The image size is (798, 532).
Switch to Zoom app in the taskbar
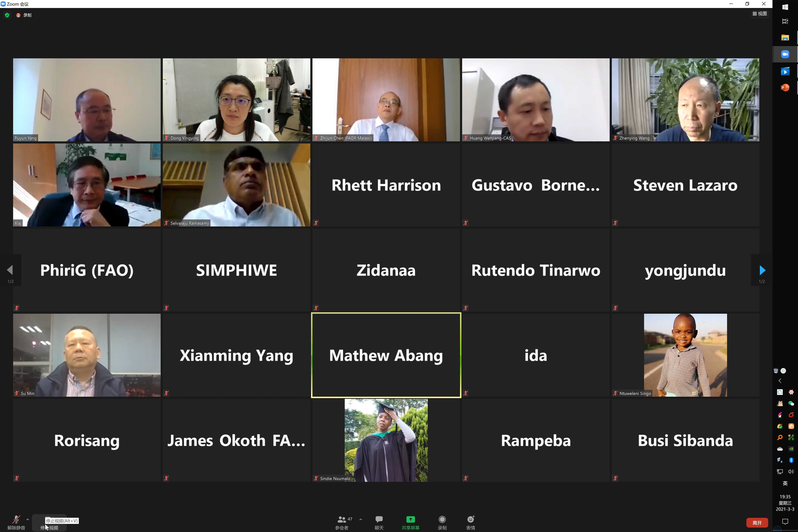click(x=785, y=54)
